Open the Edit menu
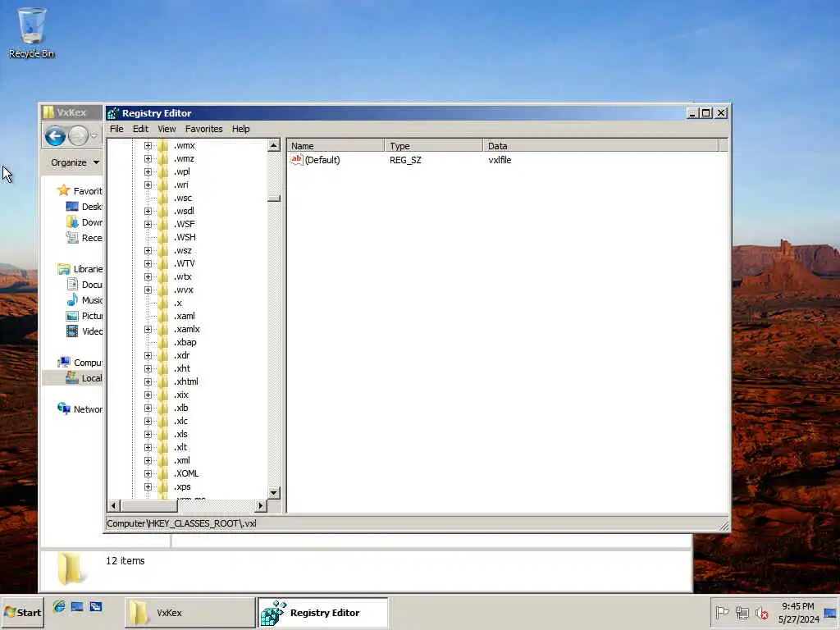 point(140,129)
